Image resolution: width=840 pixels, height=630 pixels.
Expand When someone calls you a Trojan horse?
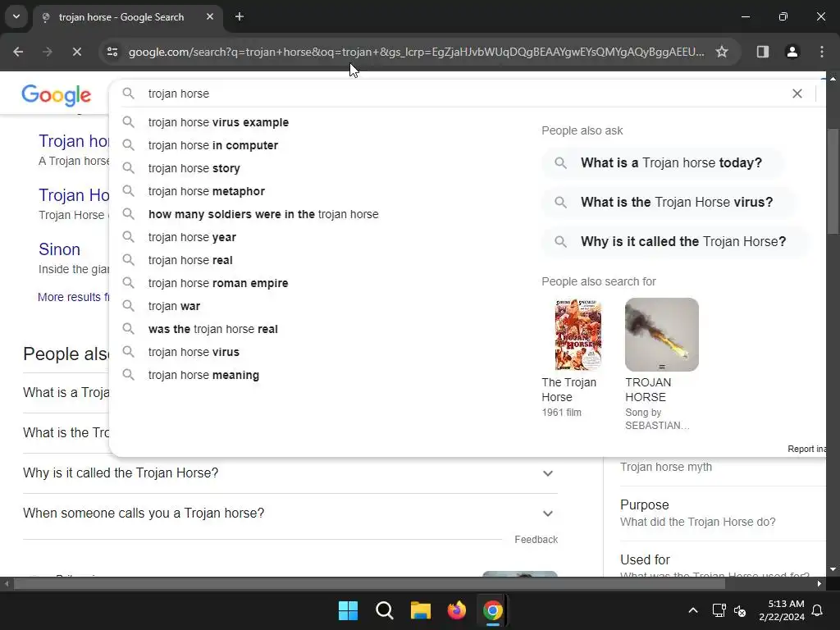pos(290,514)
